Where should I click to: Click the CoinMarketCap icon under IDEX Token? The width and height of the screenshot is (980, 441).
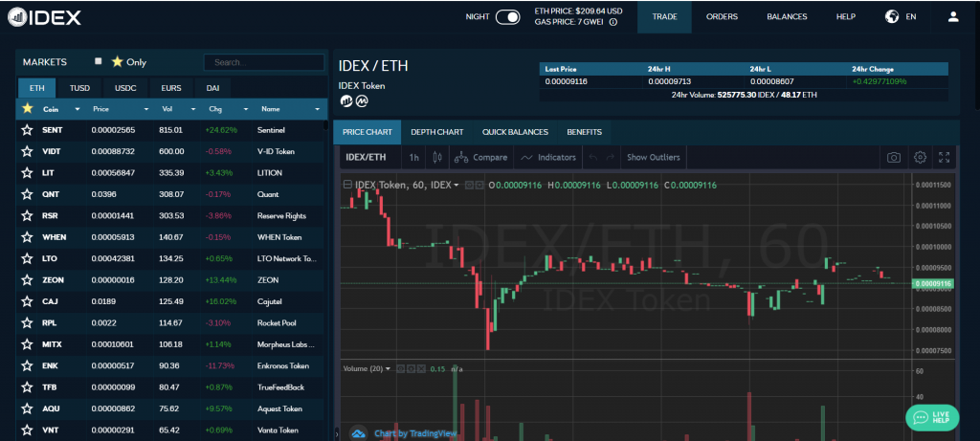point(362,100)
